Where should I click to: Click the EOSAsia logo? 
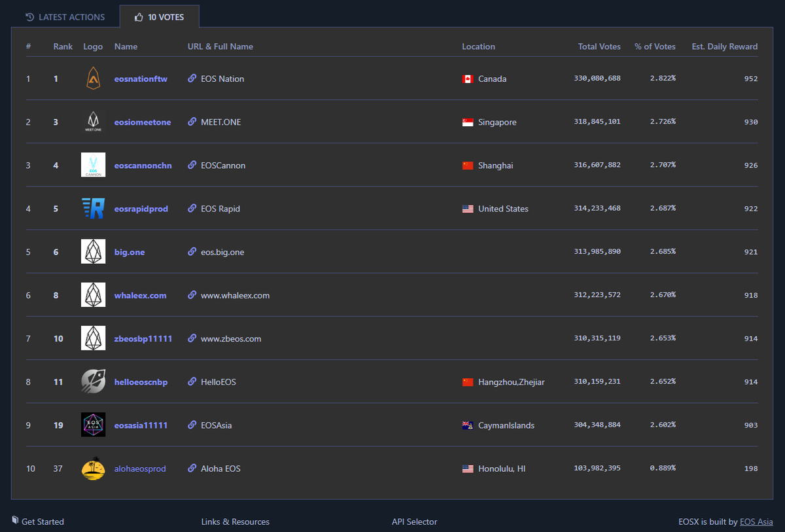point(93,425)
